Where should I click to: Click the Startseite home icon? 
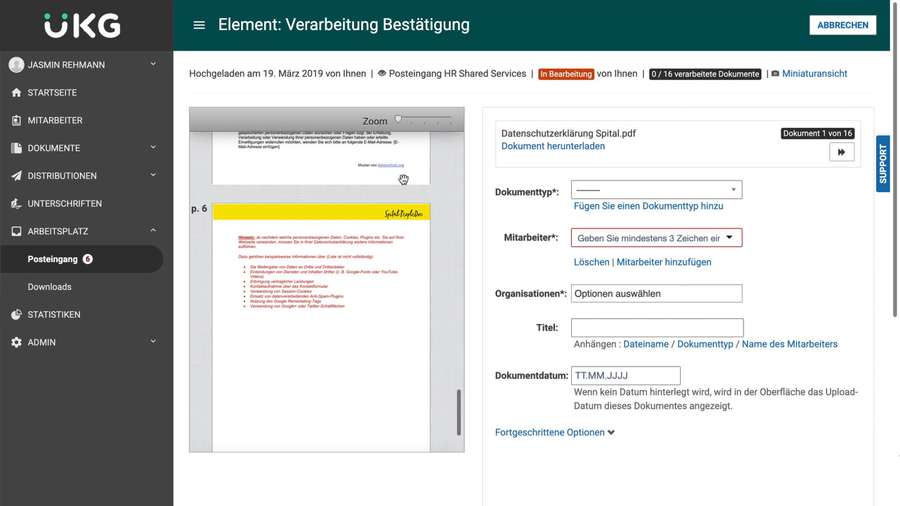click(16, 93)
